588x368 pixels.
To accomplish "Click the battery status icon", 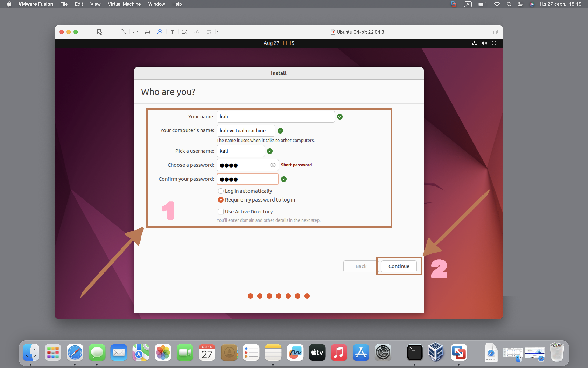I will 482,4.
